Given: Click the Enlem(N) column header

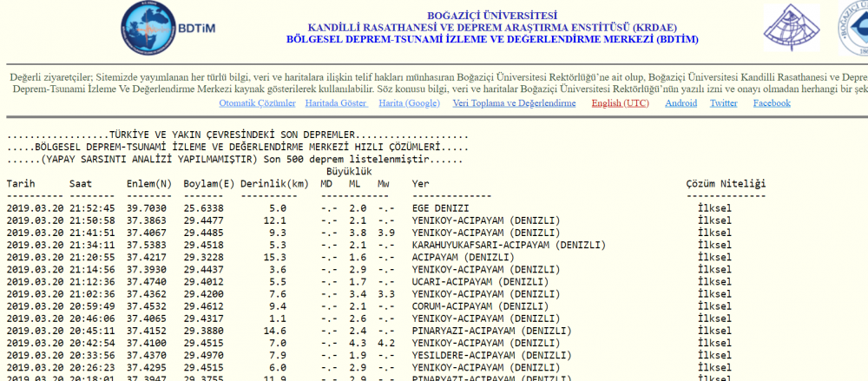Looking at the screenshot, I should (x=149, y=184).
